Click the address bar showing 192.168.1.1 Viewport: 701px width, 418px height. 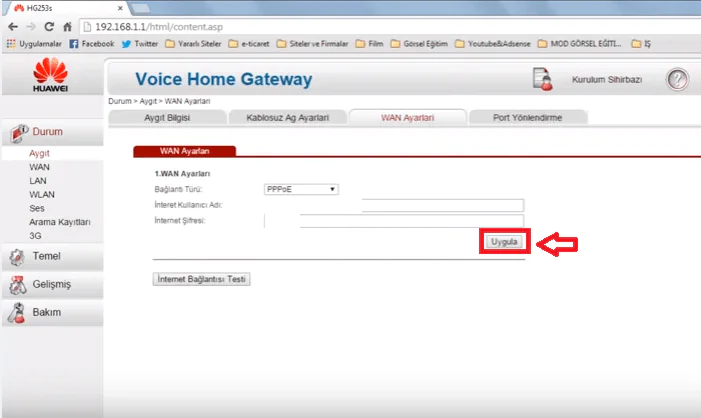389,27
